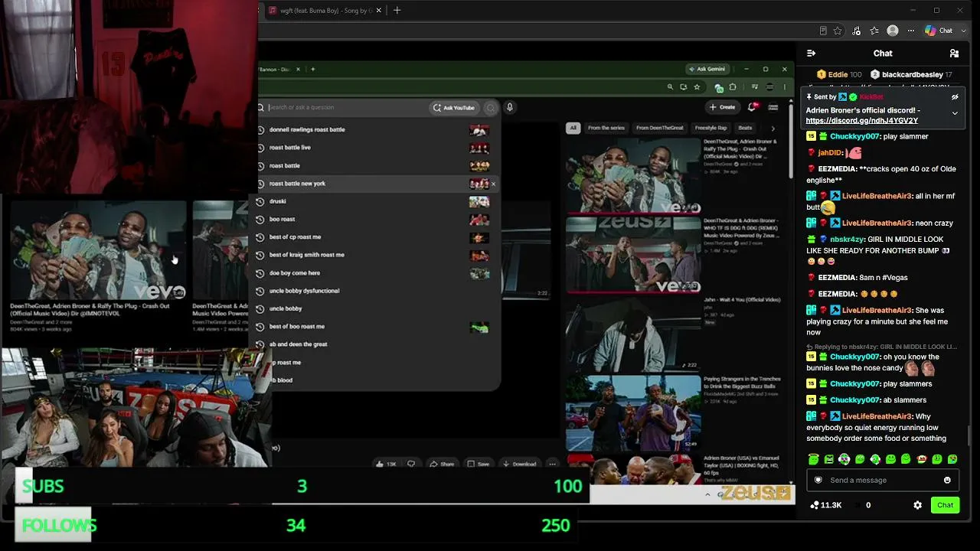980x551 pixels.
Task: Open YouTube account avatar
Action: (x=773, y=107)
